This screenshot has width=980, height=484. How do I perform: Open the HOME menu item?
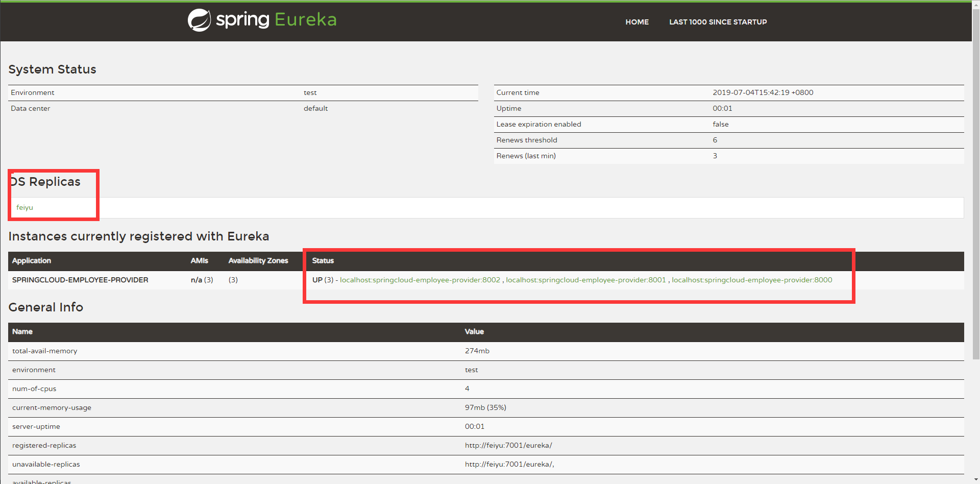[x=637, y=22]
